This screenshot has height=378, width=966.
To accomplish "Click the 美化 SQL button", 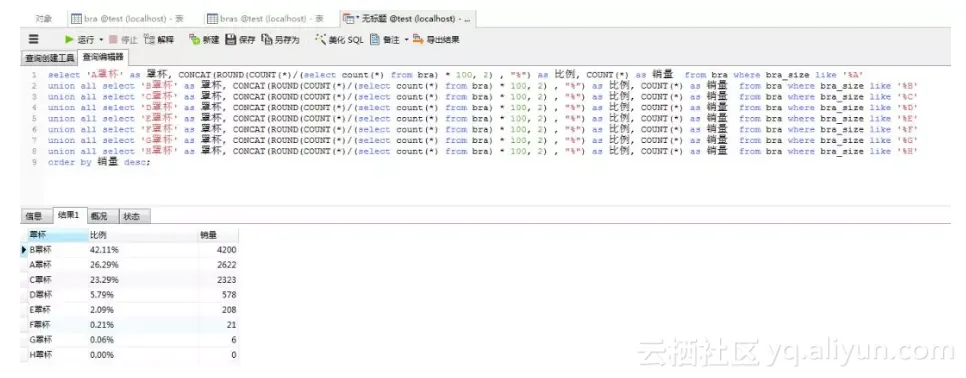I will coord(339,39).
